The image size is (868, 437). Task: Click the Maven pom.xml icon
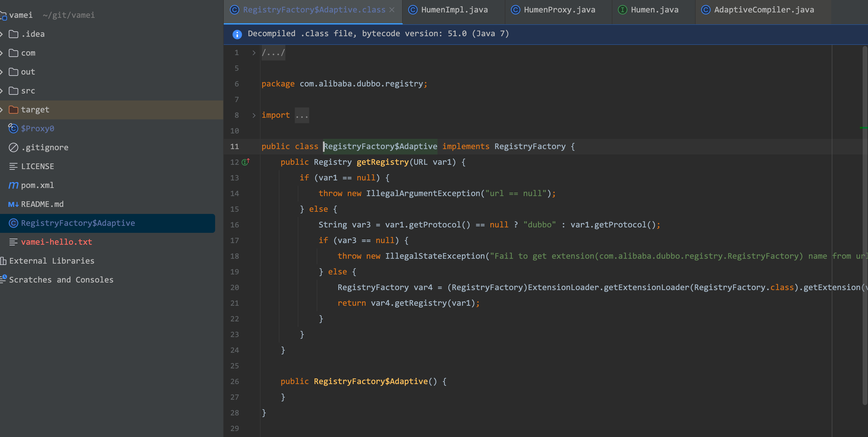[x=14, y=185]
